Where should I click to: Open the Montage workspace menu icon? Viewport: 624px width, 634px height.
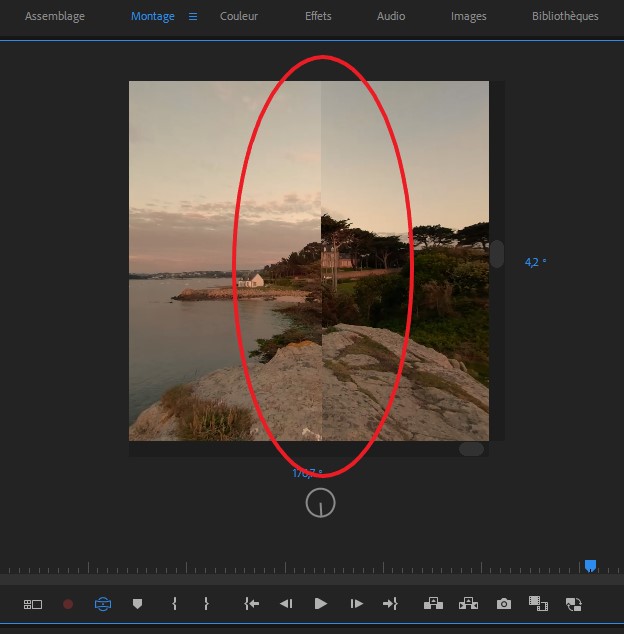[x=193, y=17]
